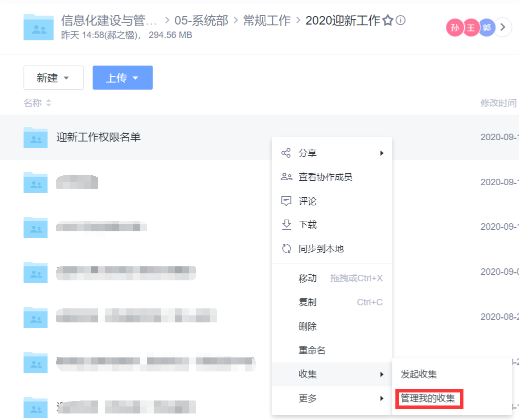Click the 郭 member avatar

coord(486,28)
